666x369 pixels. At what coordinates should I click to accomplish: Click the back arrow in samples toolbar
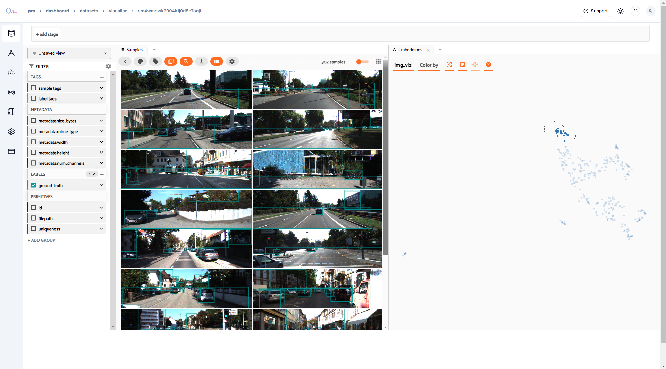[125, 62]
